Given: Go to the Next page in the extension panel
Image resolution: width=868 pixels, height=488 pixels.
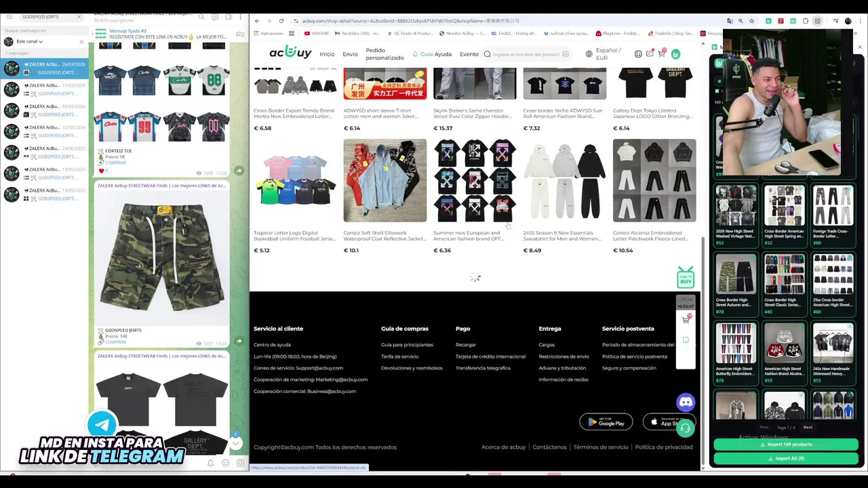Looking at the screenshot, I should (808, 428).
